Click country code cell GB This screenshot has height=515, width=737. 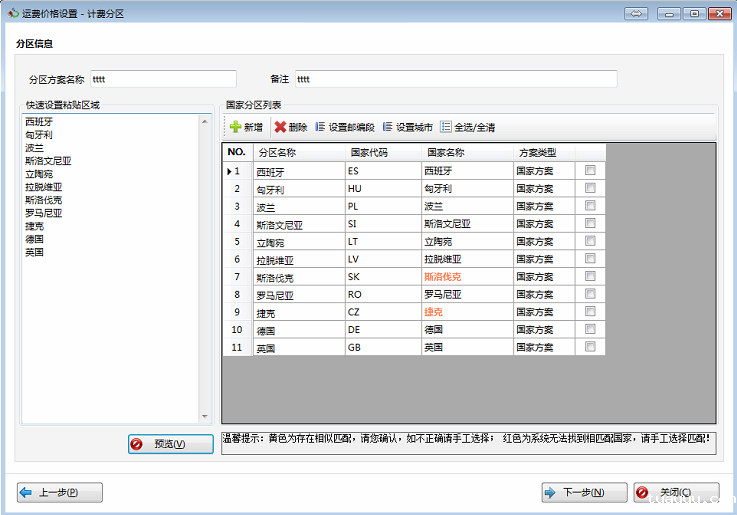[x=384, y=347]
